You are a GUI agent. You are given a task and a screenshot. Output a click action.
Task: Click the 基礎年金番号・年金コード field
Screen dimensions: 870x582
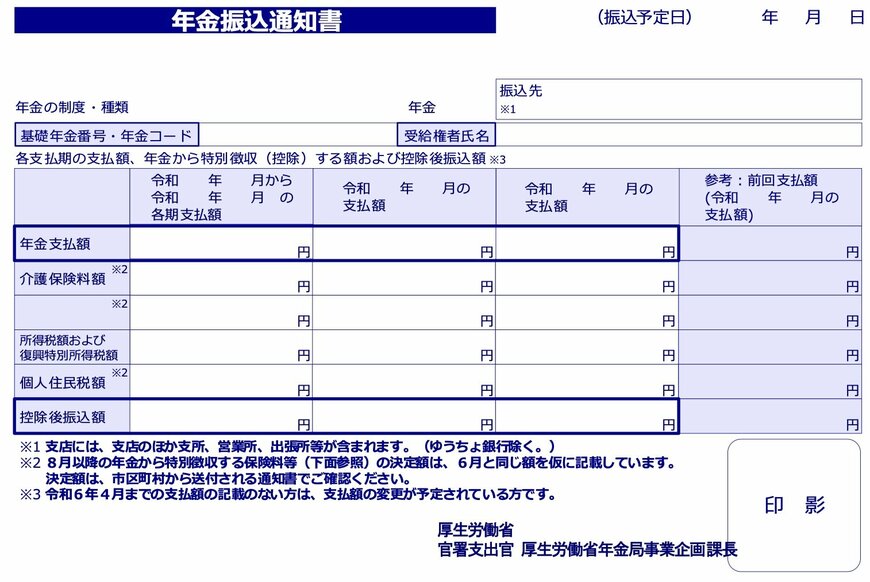click(x=104, y=133)
